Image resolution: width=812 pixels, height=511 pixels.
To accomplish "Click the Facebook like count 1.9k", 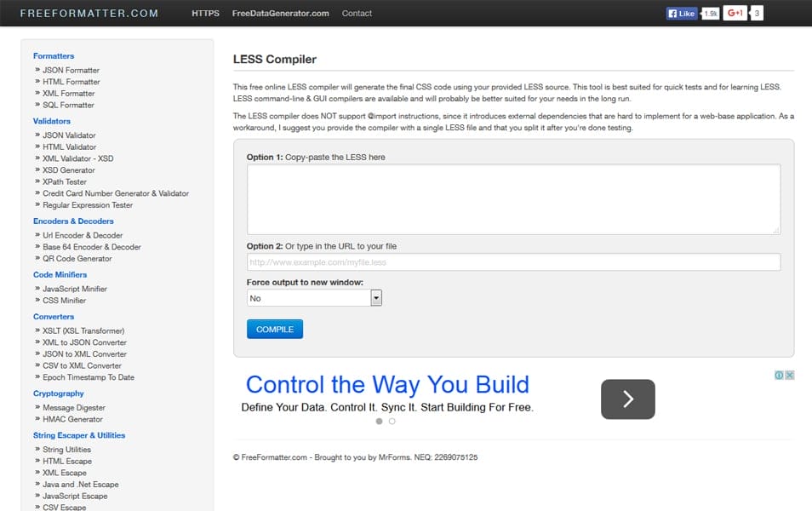I will [x=711, y=14].
